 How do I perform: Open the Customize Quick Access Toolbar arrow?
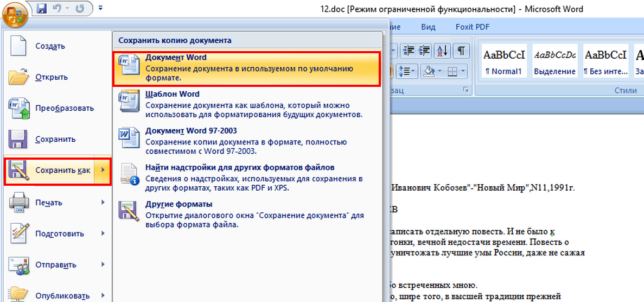pyautogui.click(x=101, y=8)
